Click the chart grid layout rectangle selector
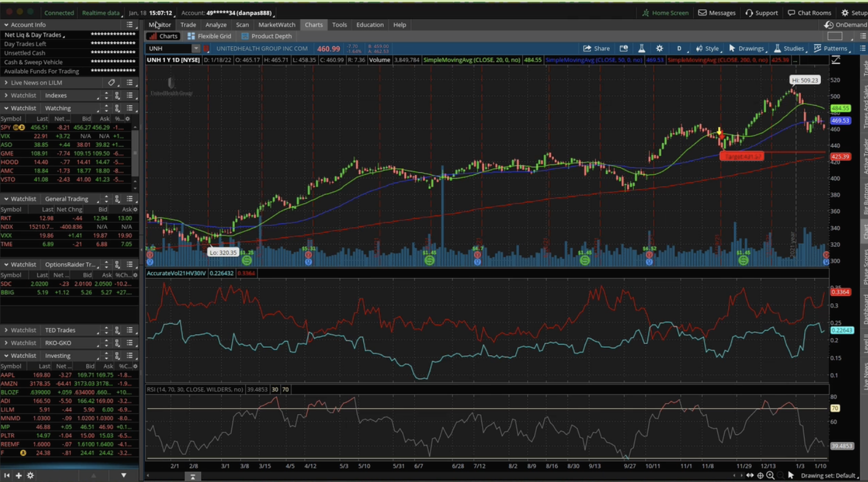 (834, 36)
